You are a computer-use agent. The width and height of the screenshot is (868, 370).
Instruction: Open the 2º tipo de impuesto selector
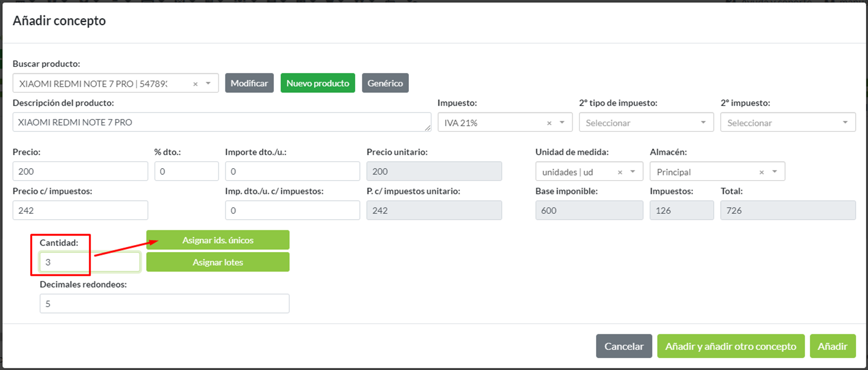coord(646,123)
